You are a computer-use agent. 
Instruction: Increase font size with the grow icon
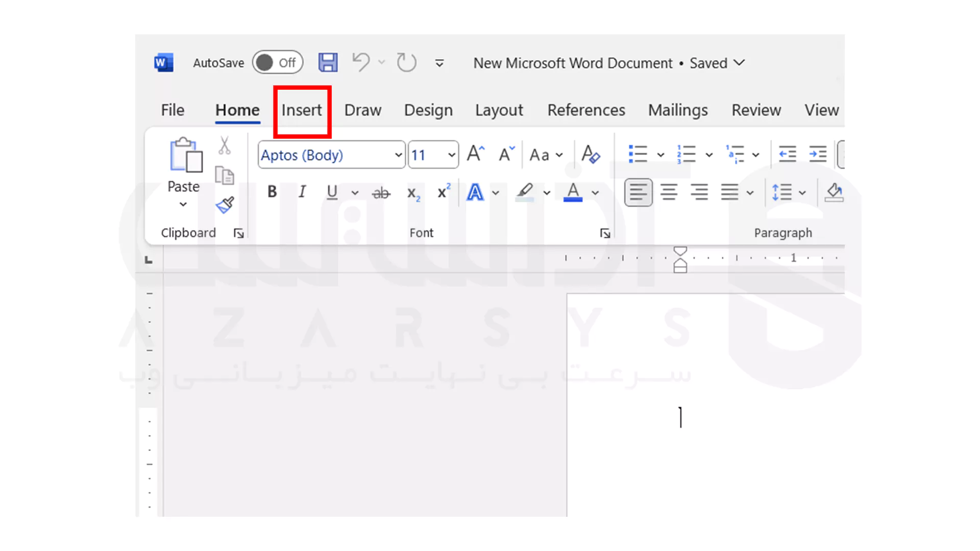476,153
